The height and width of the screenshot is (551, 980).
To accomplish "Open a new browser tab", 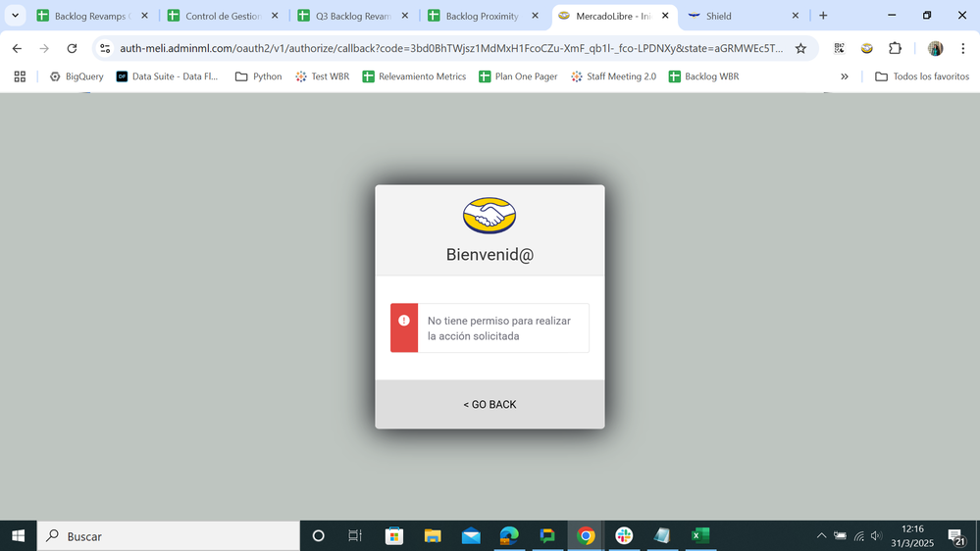I will tap(823, 16).
